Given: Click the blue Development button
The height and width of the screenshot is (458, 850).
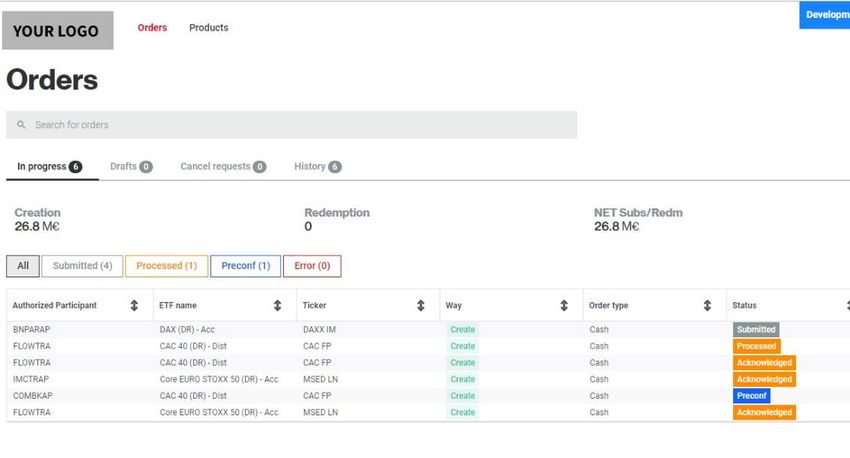Looking at the screenshot, I should [825, 15].
